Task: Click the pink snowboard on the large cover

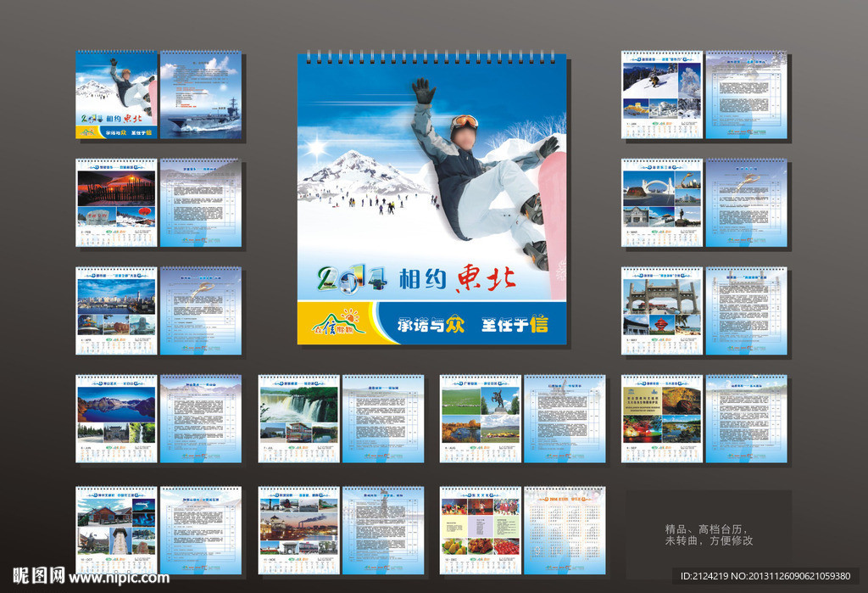Action: click(553, 225)
